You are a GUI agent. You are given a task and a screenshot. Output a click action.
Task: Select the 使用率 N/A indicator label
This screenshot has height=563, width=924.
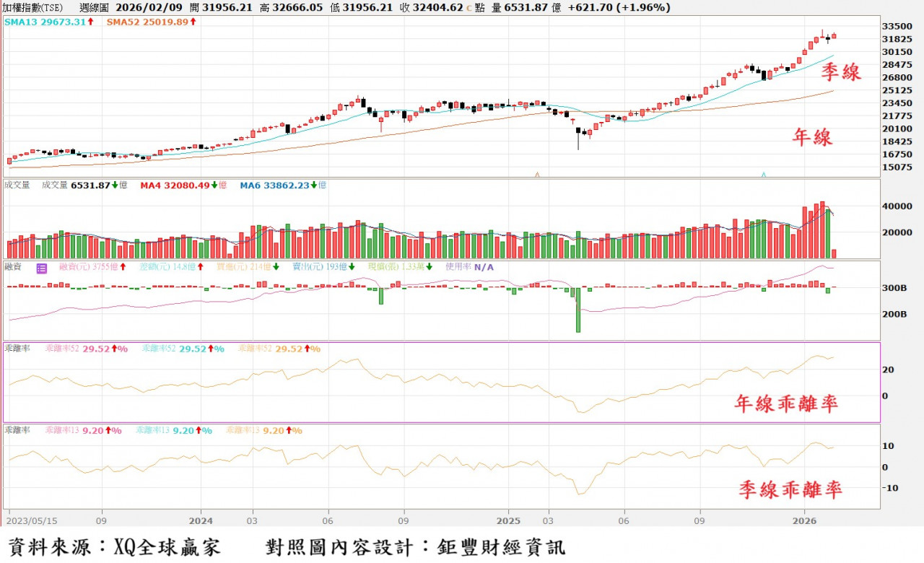click(469, 267)
